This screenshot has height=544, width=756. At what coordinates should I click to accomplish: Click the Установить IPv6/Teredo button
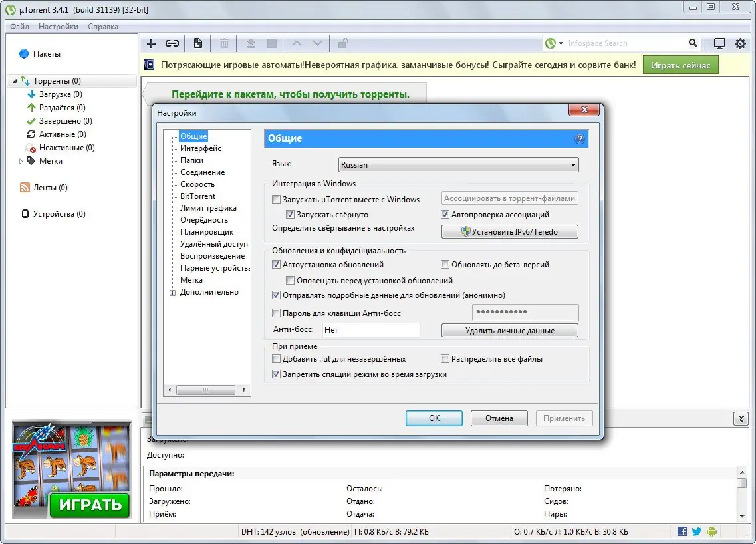click(x=509, y=231)
